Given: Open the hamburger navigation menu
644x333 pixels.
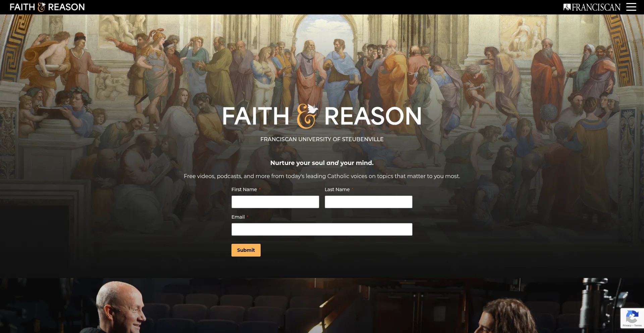Looking at the screenshot, I should [x=631, y=7].
